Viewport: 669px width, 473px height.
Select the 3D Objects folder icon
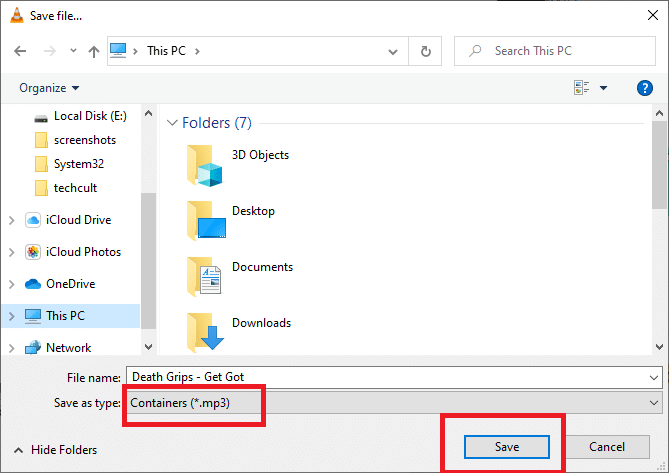point(205,165)
